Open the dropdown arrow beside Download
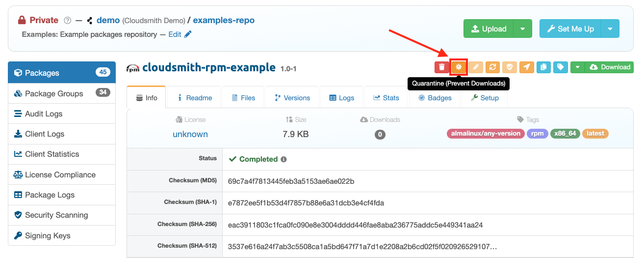644x258 pixels. pyautogui.click(x=577, y=67)
